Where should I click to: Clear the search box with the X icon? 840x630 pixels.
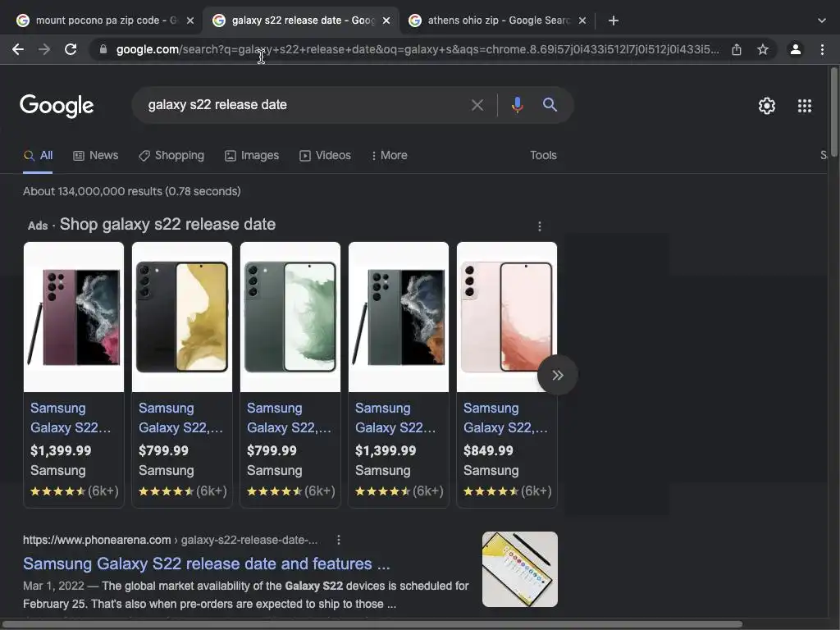coord(477,105)
